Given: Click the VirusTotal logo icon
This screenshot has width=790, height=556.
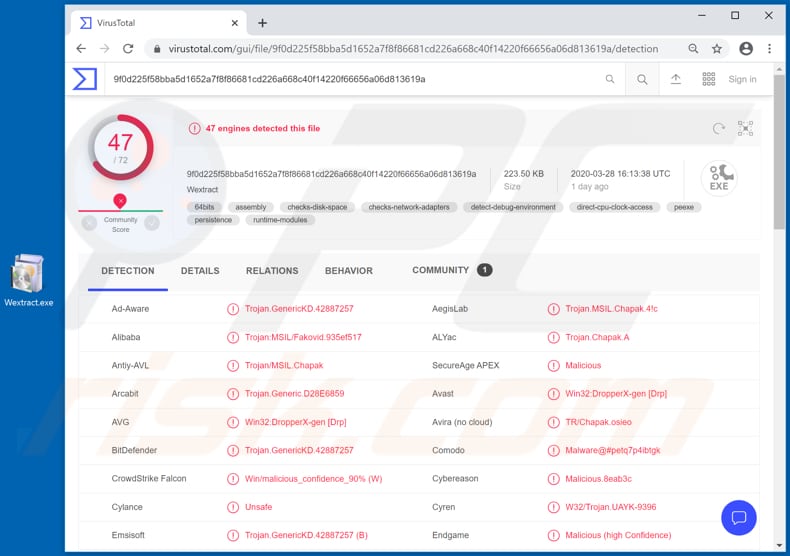Looking at the screenshot, I should click(x=85, y=79).
